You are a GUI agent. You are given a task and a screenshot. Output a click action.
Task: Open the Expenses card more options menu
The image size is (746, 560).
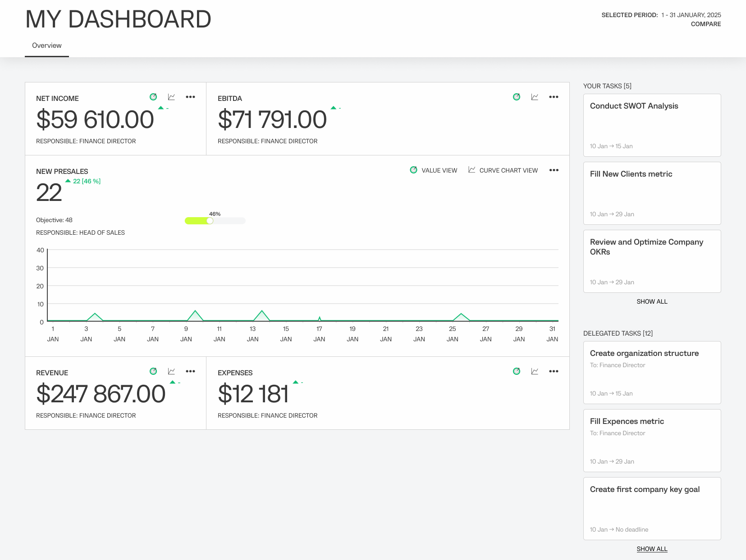[x=554, y=371]
